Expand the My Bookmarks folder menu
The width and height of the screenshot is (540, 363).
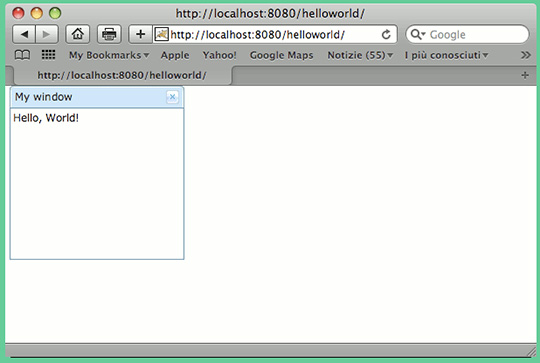tap(109, 55)
